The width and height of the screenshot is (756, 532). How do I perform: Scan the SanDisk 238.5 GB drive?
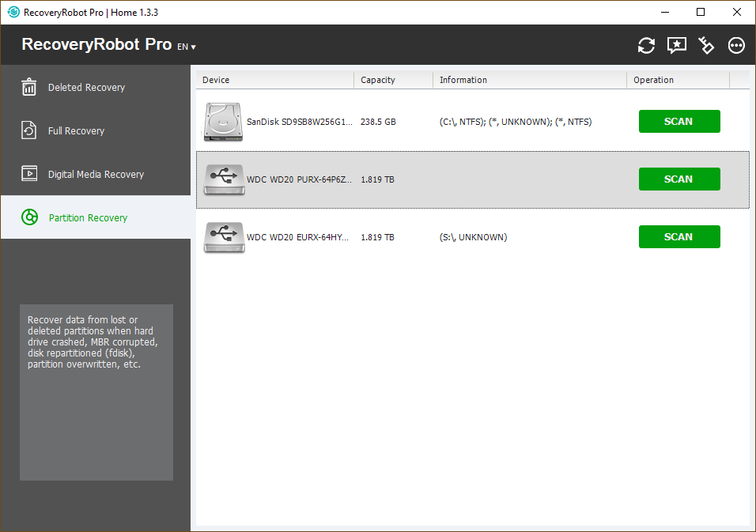679,122
